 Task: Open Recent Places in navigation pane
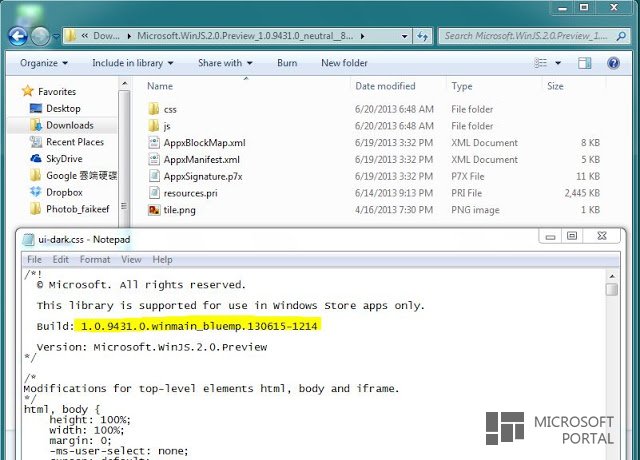[x=75, y=142]
